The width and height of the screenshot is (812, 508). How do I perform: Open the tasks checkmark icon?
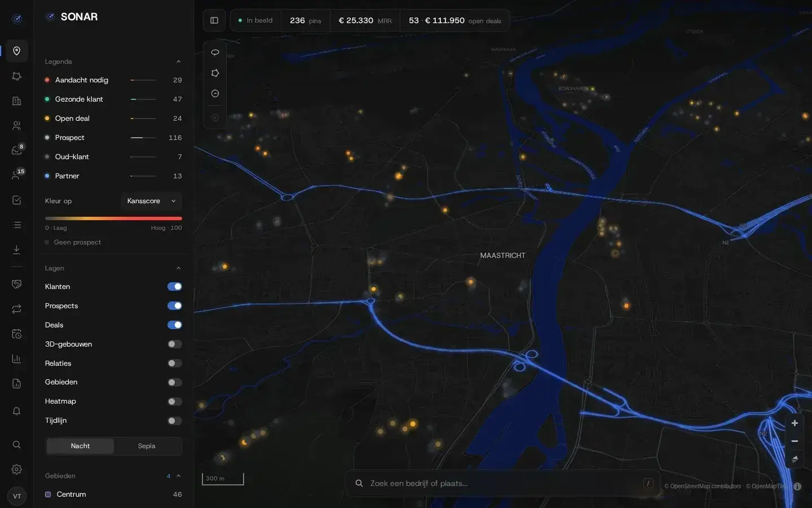coord(17,200)
